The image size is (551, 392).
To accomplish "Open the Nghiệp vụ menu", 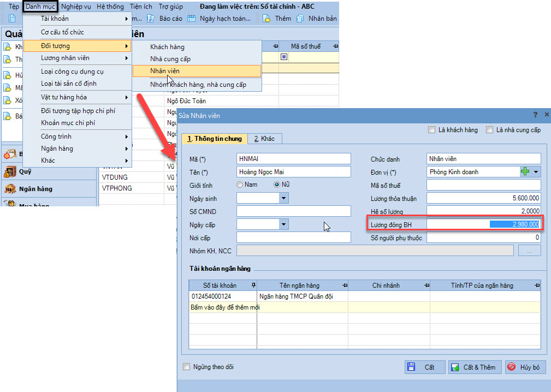I will (76, 7).
